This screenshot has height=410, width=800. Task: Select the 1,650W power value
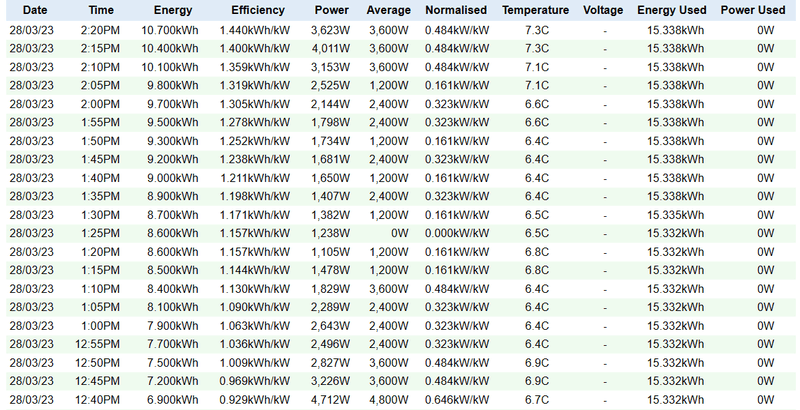click(330, 178)
